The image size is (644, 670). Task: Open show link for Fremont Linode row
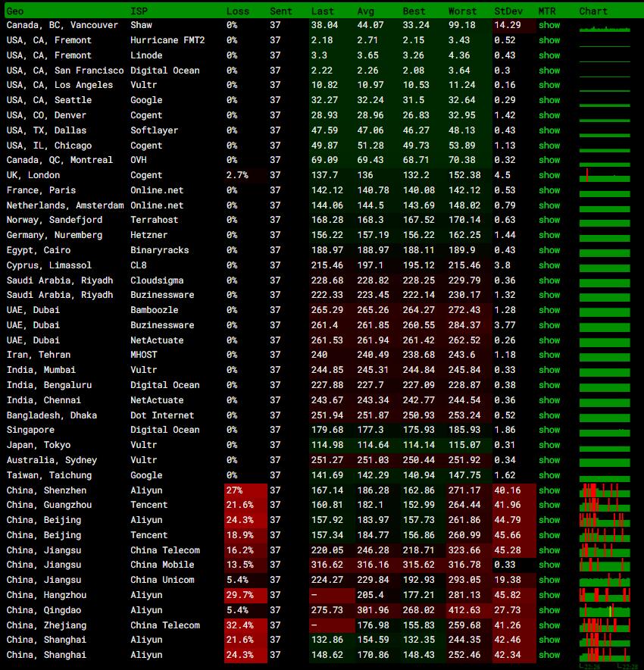(x=549, y=55)
